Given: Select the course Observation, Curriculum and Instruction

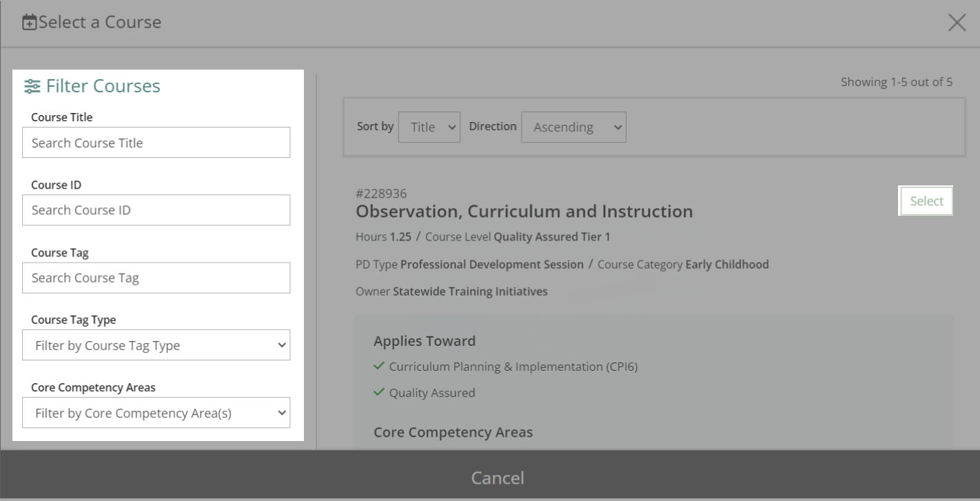Looking at the screenshot, I should click(x=524, y=211).
